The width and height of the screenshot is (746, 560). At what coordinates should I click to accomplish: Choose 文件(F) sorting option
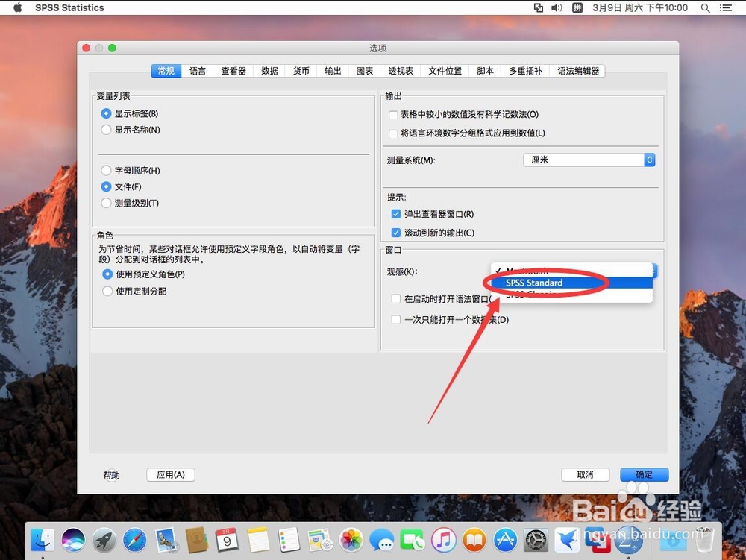pos(106,187)
